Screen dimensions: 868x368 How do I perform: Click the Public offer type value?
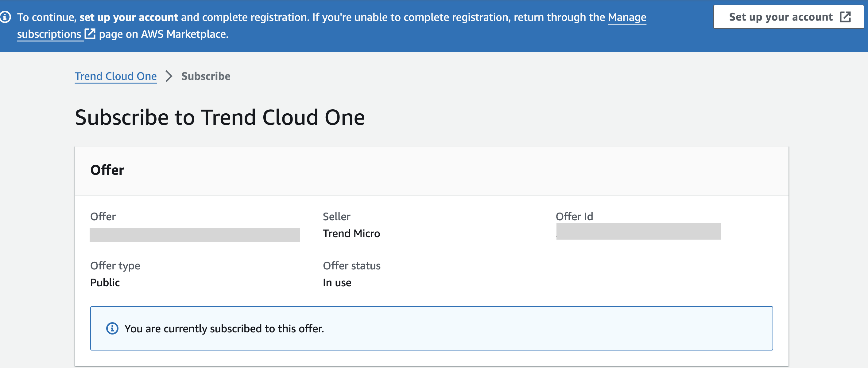[105, 282]
